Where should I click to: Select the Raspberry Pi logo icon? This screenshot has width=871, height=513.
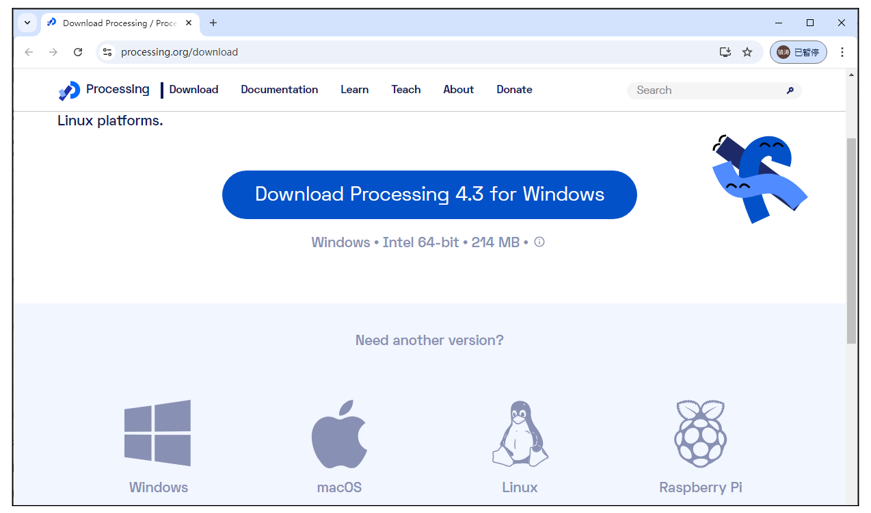coord(700,434)
